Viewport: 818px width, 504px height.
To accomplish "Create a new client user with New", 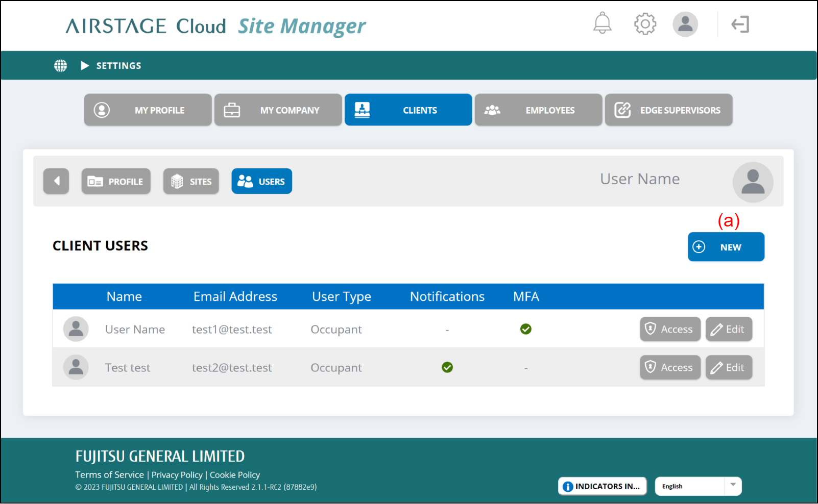I will (x=726, y=247).
